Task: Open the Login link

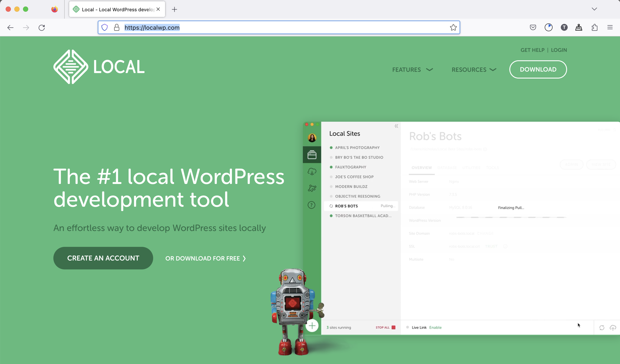Action: tap(559, 50)
